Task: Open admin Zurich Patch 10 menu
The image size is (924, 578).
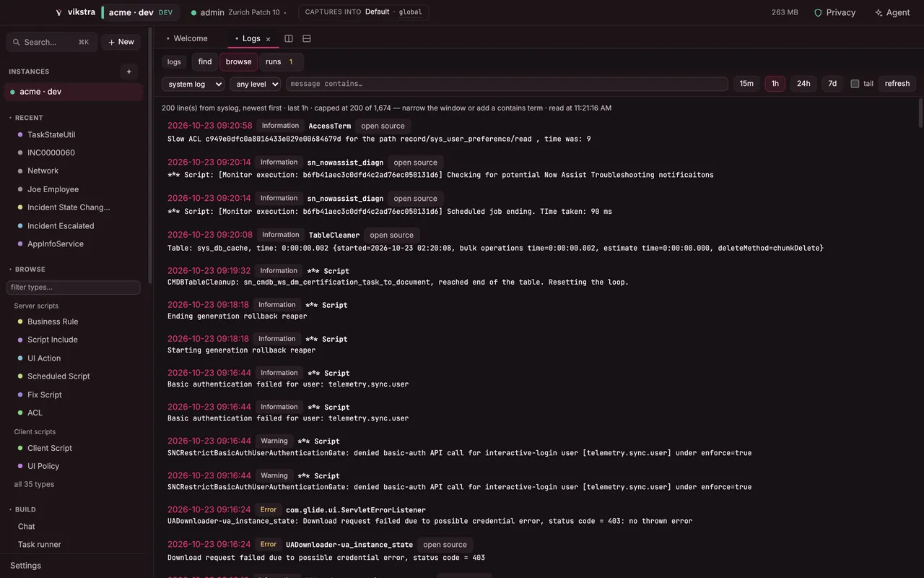Action: click(238, 12)
